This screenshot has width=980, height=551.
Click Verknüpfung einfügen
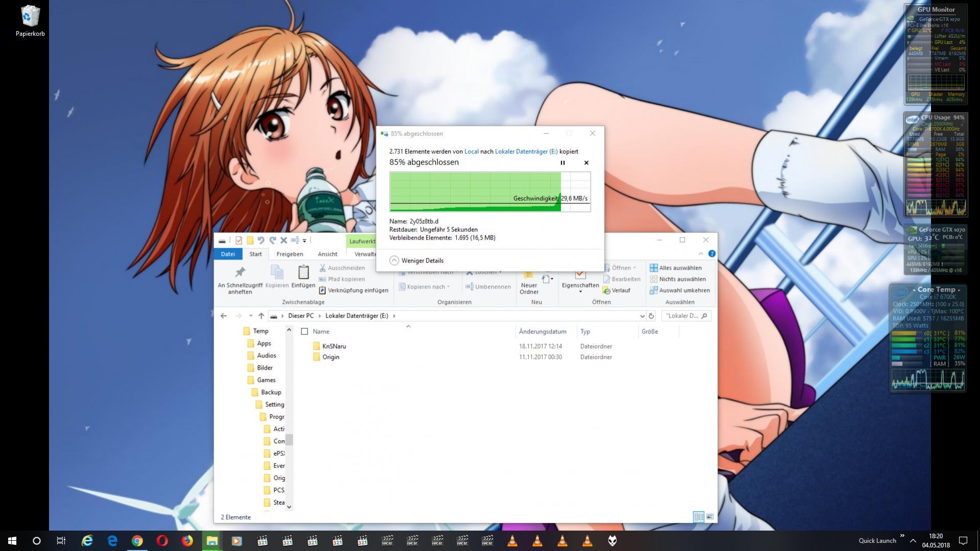[354, 290]
